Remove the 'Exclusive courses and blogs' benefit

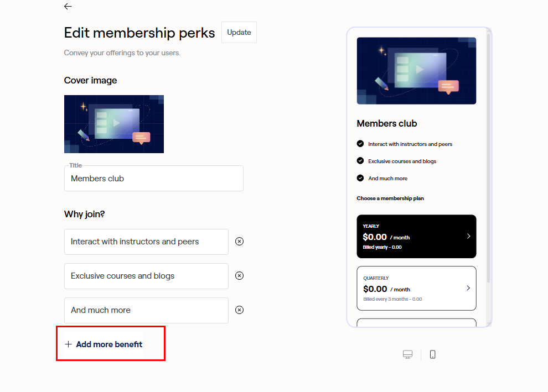[239, 276]
